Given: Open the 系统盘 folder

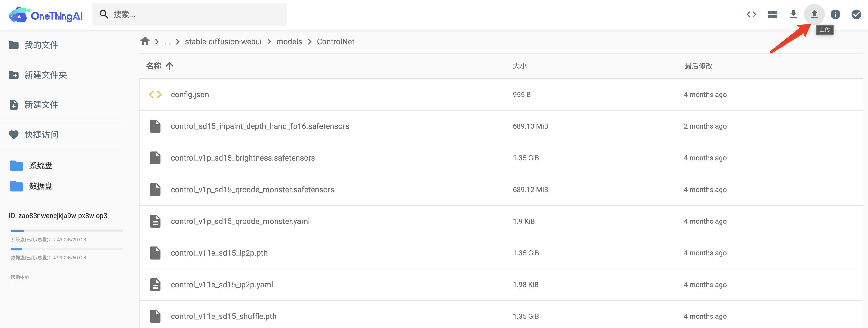Looking at the screenshot, I should pyautogui.click(x=40, y=166).
